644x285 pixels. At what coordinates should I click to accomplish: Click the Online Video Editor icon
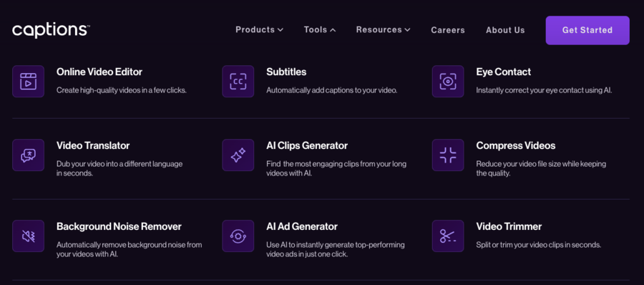tap(29, 82)
